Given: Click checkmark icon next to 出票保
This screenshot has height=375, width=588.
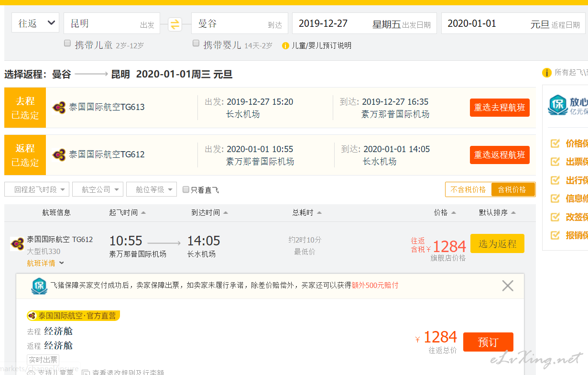Looking at the screenshot, I should 555,162.
